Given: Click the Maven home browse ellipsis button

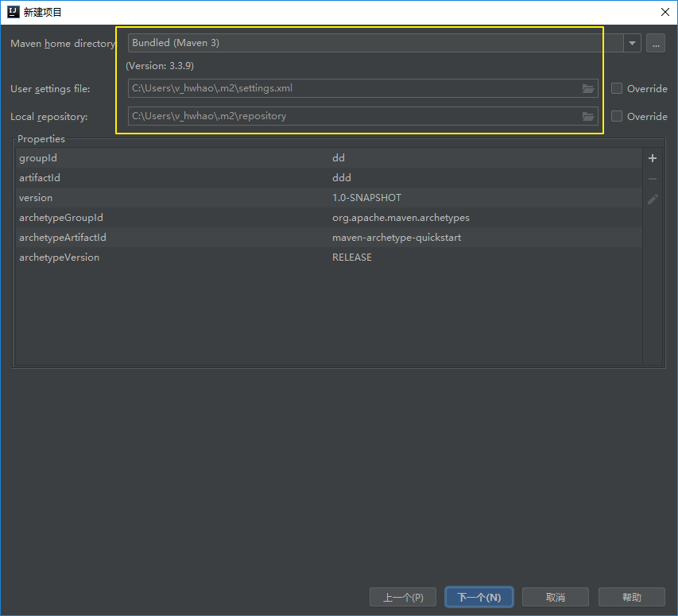Looking at the screenshot, I should pyautogui.click(x=655, y=43).
